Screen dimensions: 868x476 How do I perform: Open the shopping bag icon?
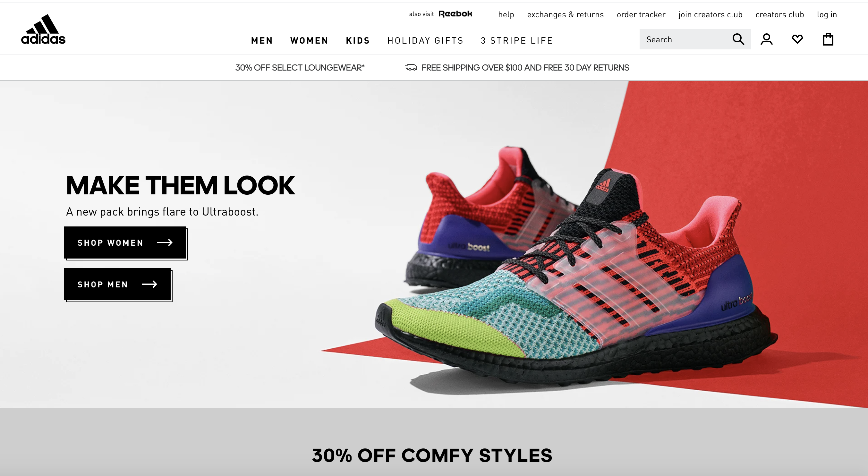click(x=828, y=39)
